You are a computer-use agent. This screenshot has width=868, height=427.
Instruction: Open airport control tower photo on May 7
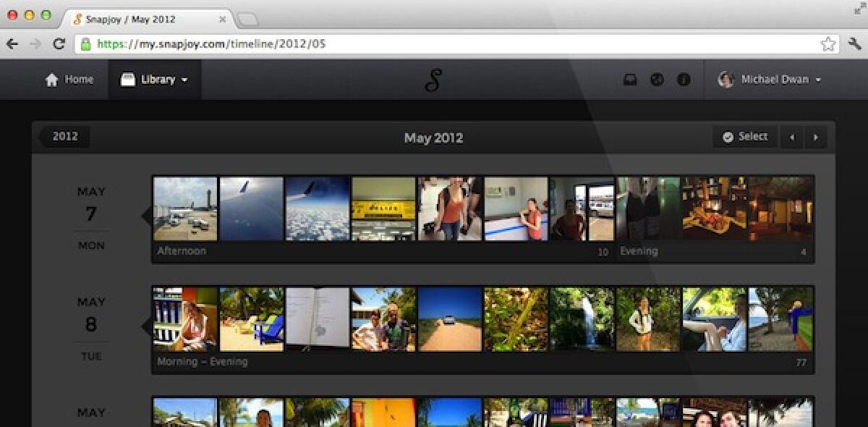185,208
